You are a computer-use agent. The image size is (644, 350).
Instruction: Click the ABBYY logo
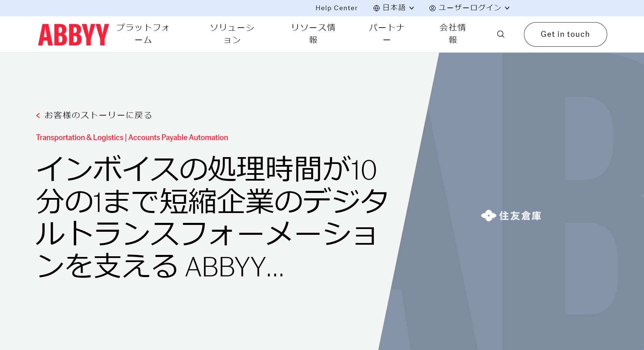coord(73,34)
